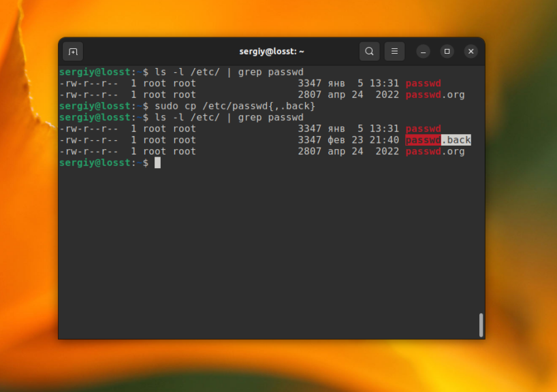Open a new terminal tab

[x=73, y=52]
